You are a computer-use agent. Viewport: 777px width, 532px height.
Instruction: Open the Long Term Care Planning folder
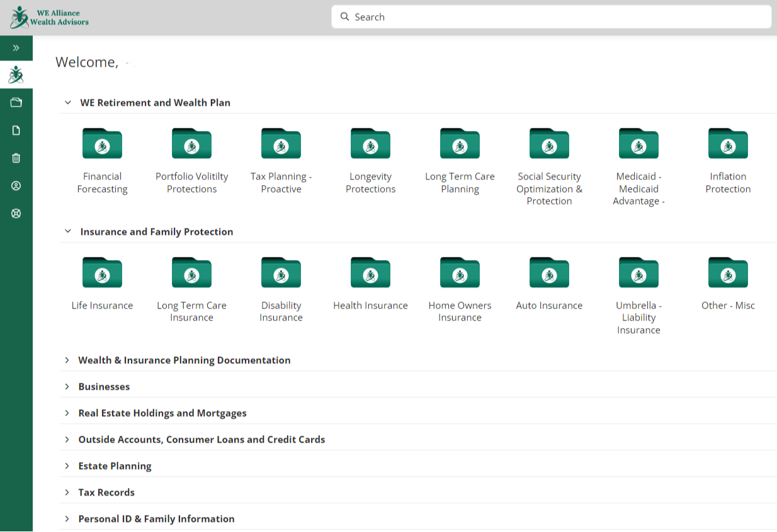(x=460, y=144)
